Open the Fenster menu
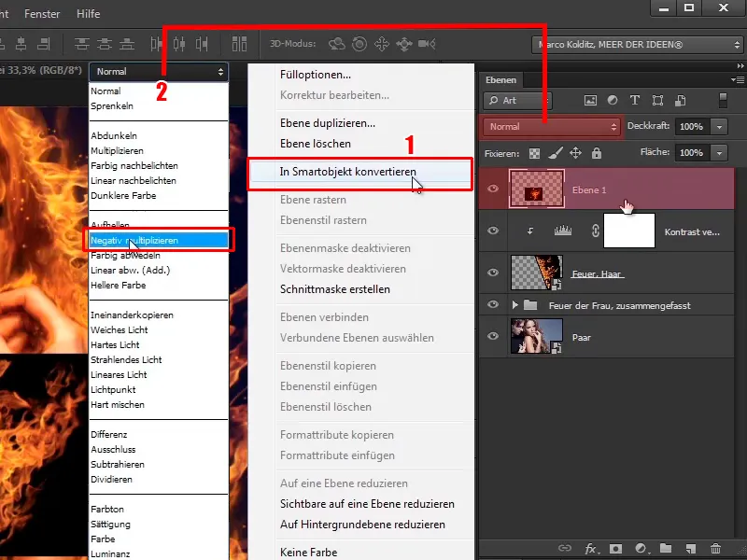Viewport: 747px width, 560px height. (x=42, y=14)
